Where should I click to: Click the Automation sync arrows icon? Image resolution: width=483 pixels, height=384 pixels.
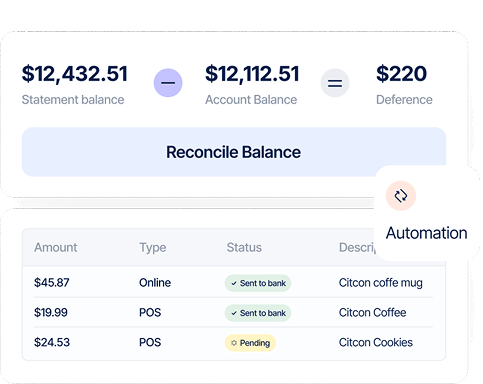tap(401, 196)
